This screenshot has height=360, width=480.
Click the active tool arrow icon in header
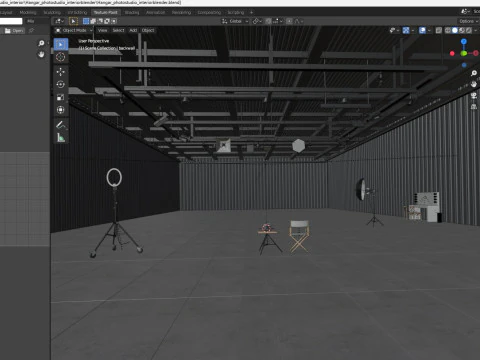click(73, 21)
